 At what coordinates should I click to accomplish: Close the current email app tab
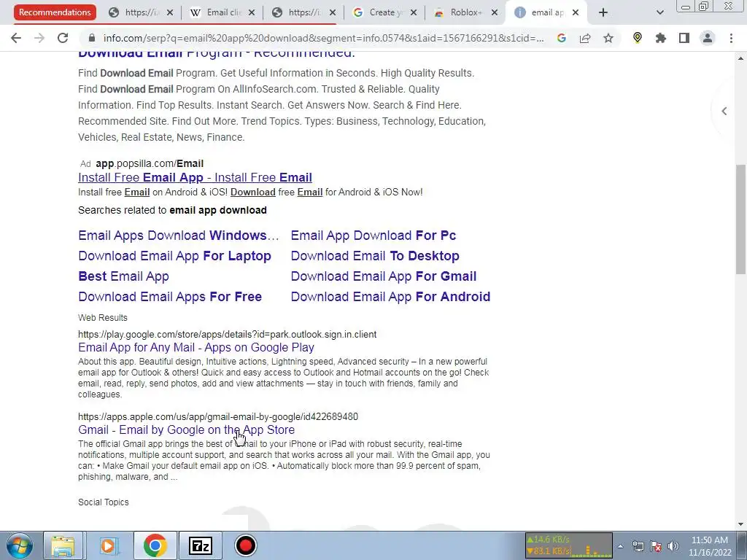(576, 13)
